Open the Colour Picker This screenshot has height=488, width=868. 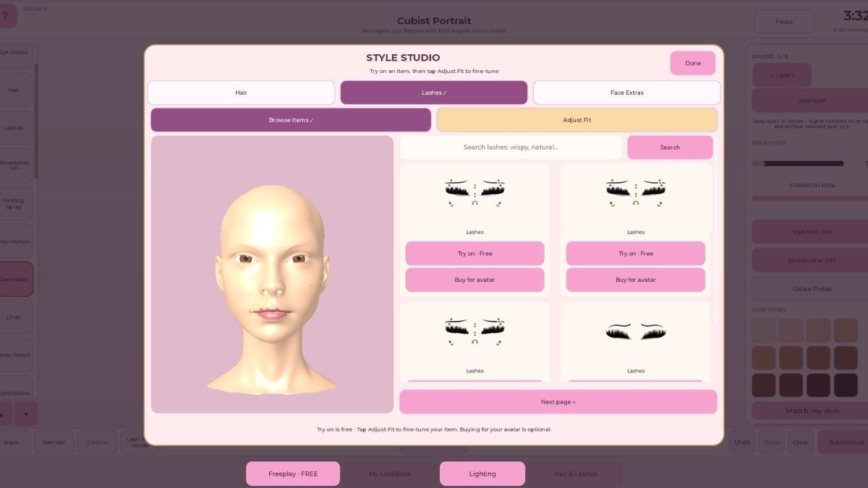tap(812, 288)
